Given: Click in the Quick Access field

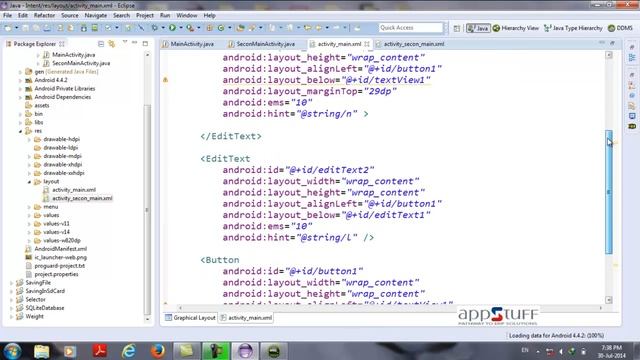Looking at the screenshot, I should pos(411,28).
